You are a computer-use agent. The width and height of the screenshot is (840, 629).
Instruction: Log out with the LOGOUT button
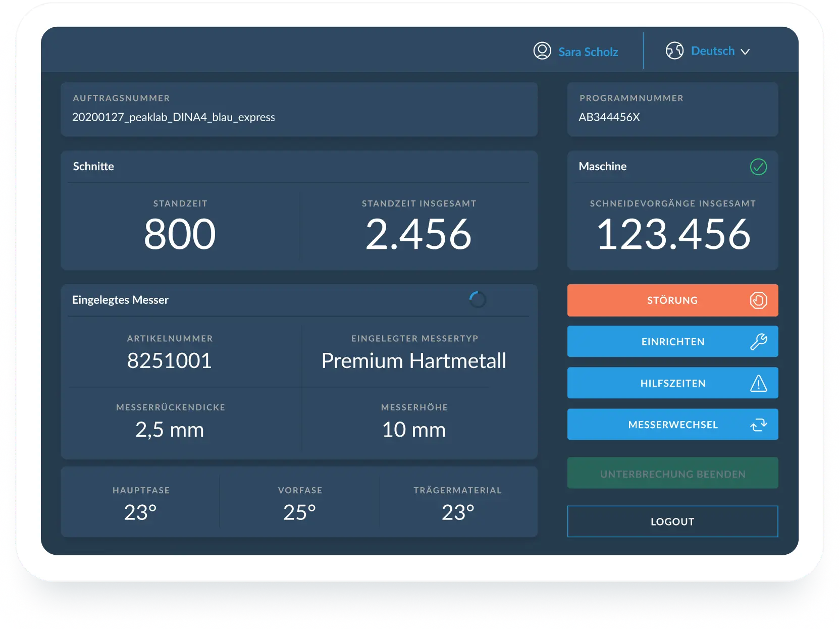(x=672, y=521)
